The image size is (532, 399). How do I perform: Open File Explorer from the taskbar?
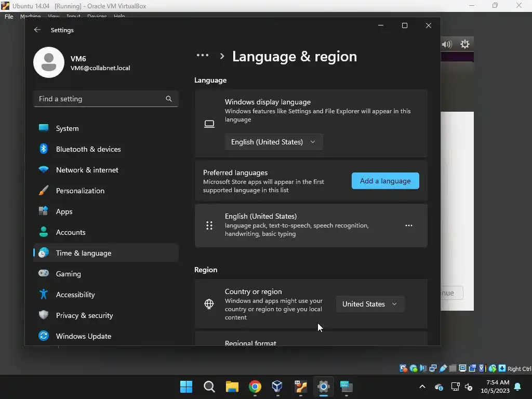[x=232, y=387]
